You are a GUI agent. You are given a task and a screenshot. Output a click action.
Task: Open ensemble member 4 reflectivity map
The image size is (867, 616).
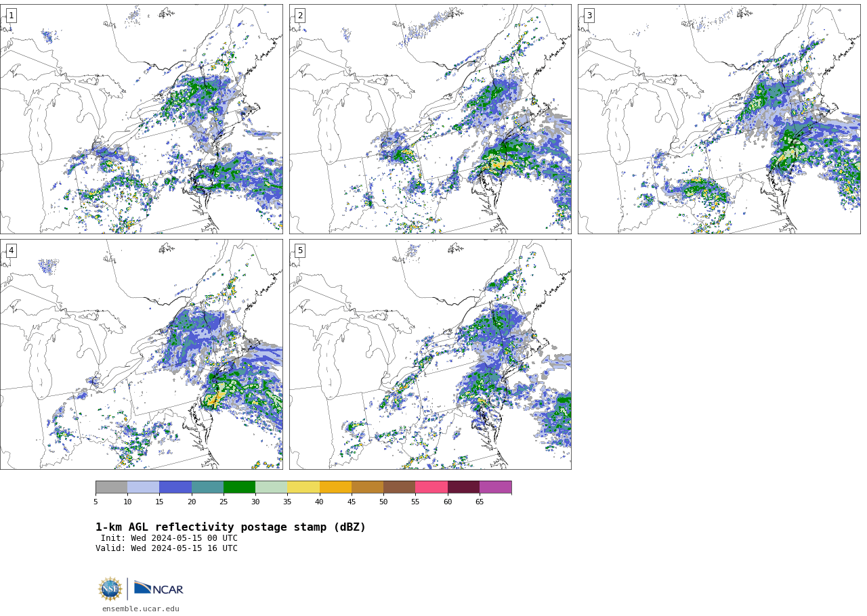141,354
